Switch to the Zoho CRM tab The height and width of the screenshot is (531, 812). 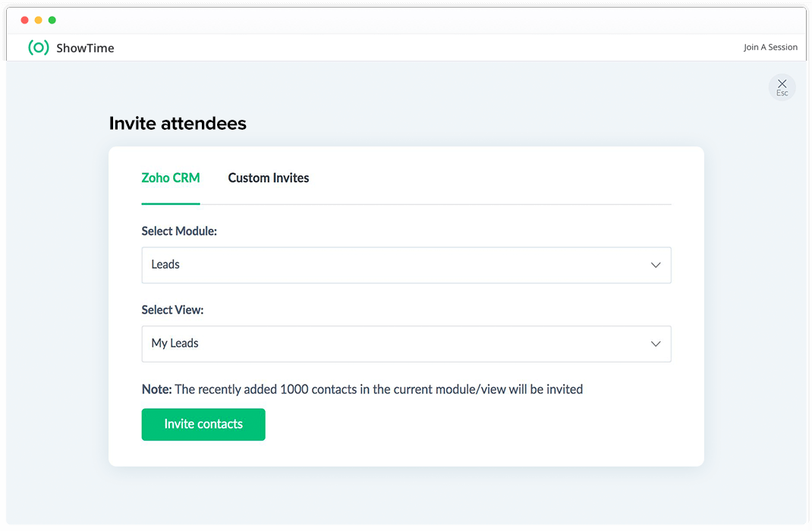click(171, 178)
